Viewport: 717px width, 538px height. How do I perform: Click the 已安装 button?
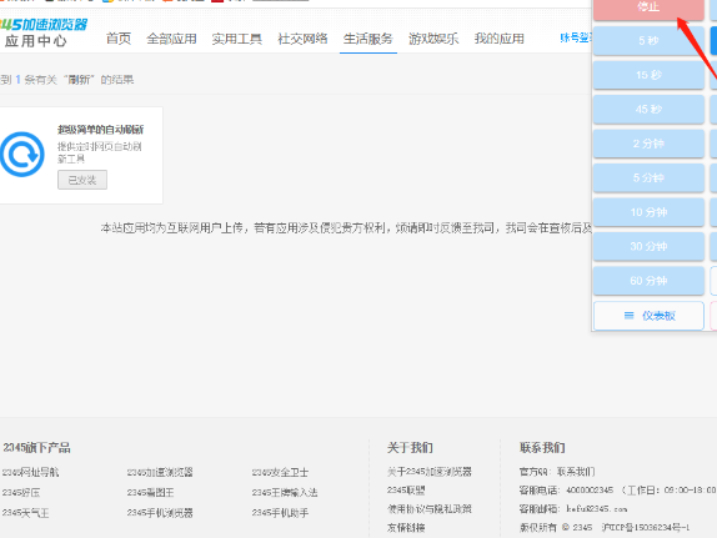[x=82, y=180]
